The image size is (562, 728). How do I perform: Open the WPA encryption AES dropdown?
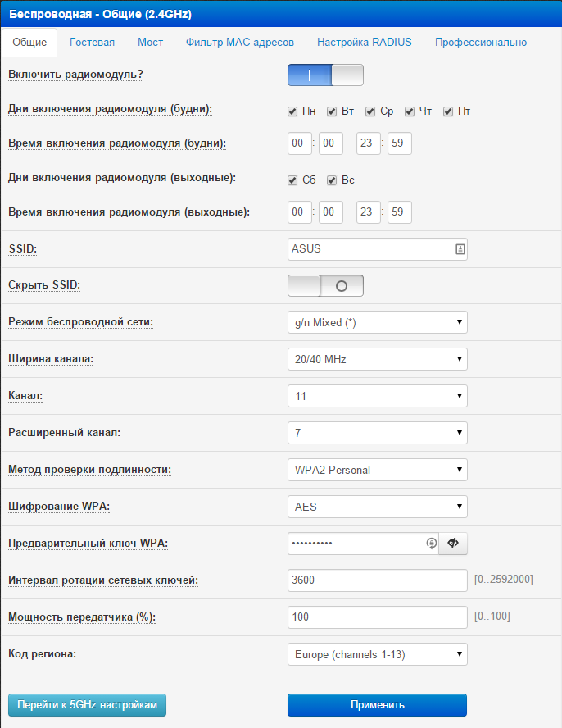coord(377,507)
